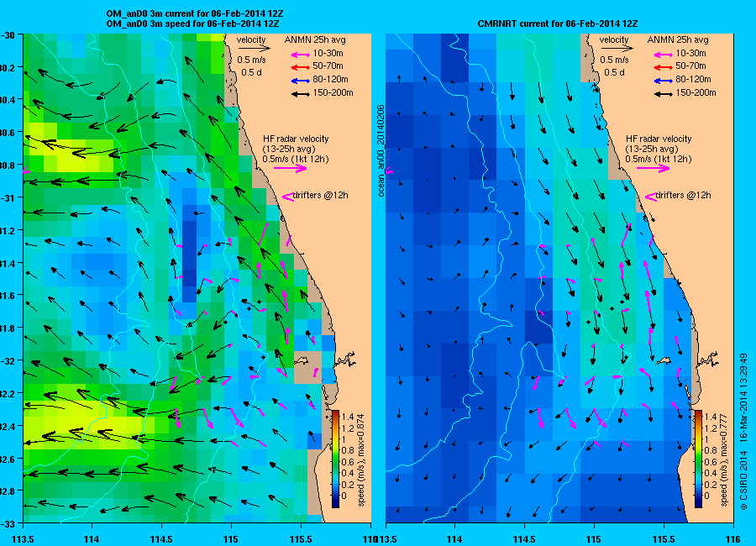756x546 pixels.
Task: Click '(13-25h avg)' text in left panel
Action: [289, 149]
